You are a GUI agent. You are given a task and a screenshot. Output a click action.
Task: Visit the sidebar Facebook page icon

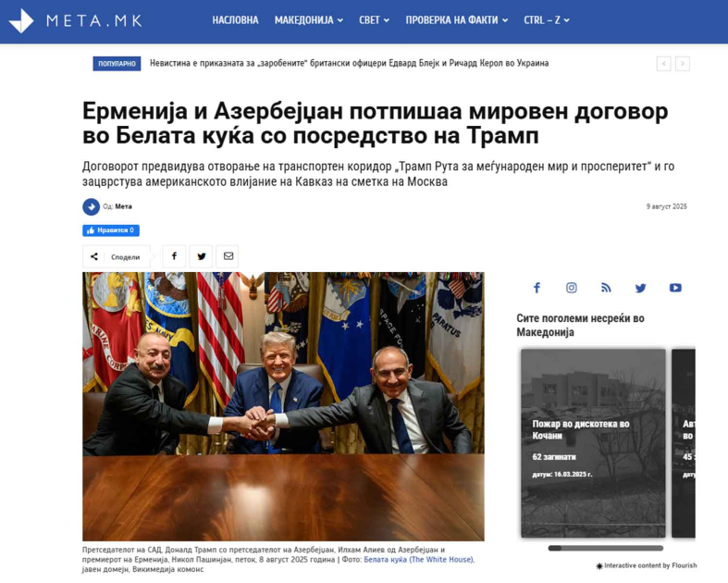tap(537, 288)
